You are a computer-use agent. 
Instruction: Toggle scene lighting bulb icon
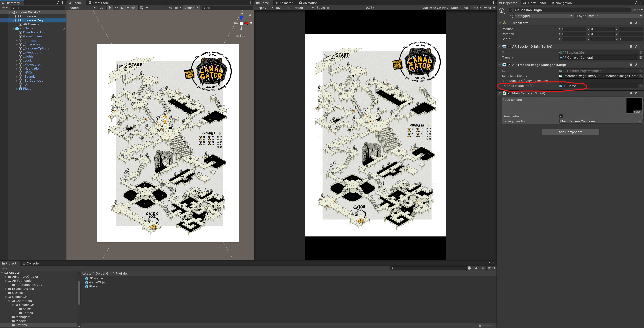point(110,8)
